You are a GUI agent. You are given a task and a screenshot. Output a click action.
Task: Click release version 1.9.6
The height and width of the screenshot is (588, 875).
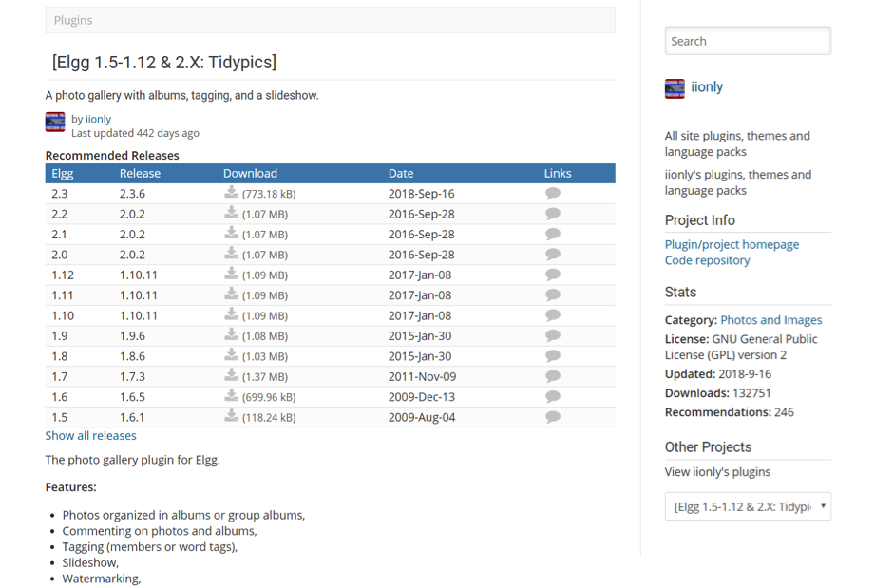(x=132, y=336)
